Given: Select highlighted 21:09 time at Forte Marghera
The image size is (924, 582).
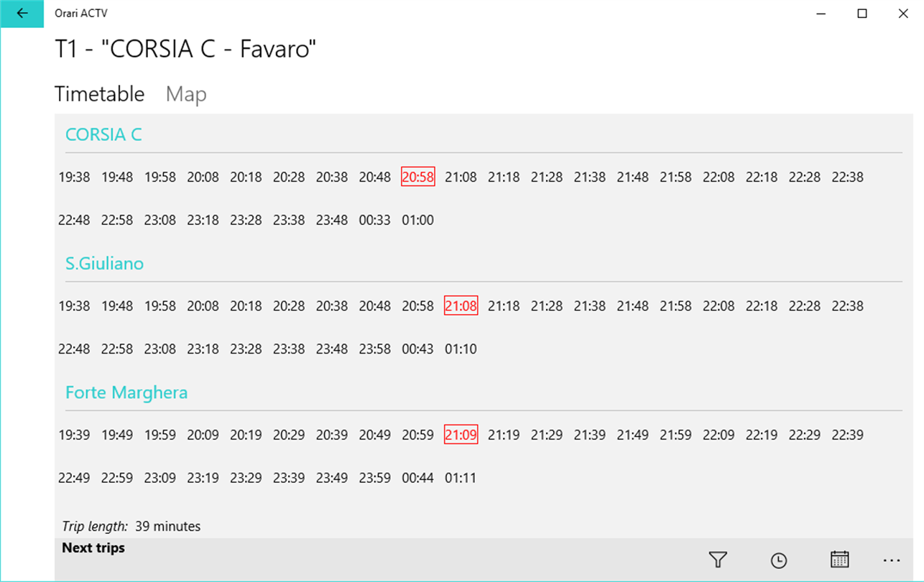Looking at the screenshot, I should [x=461, y=435].
